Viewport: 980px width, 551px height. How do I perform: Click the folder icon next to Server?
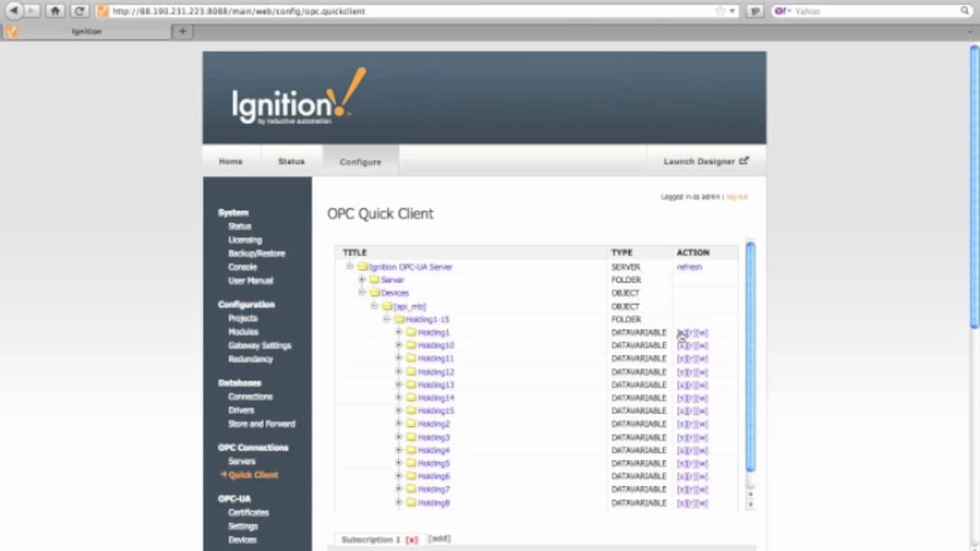coord(374,279)
